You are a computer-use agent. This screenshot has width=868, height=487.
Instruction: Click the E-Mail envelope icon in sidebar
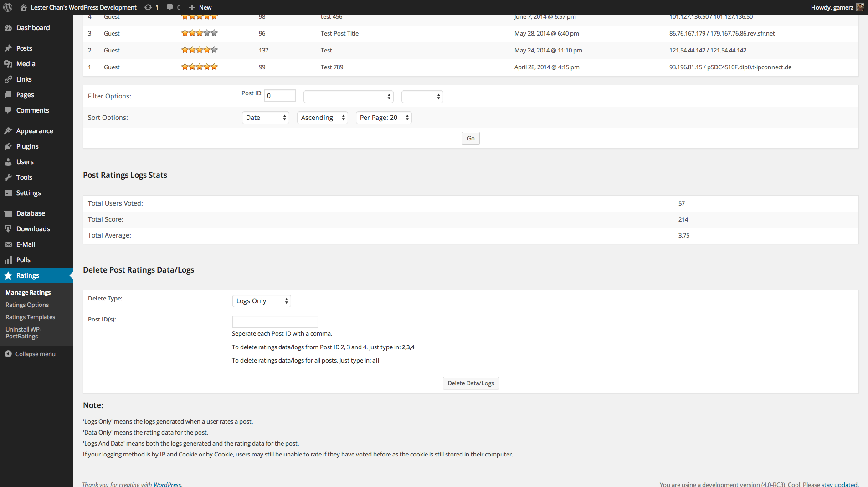pos(8,244)
